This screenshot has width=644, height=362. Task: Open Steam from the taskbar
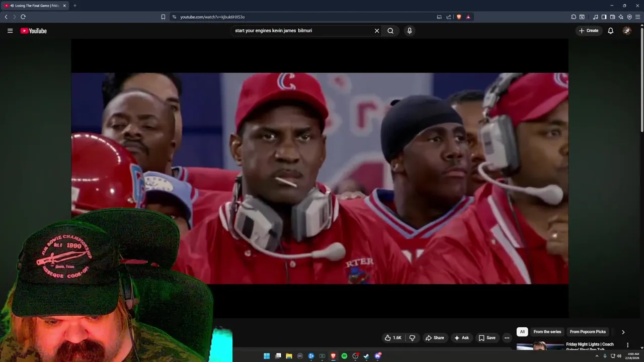pyautogui.click(x=366, y=356)
